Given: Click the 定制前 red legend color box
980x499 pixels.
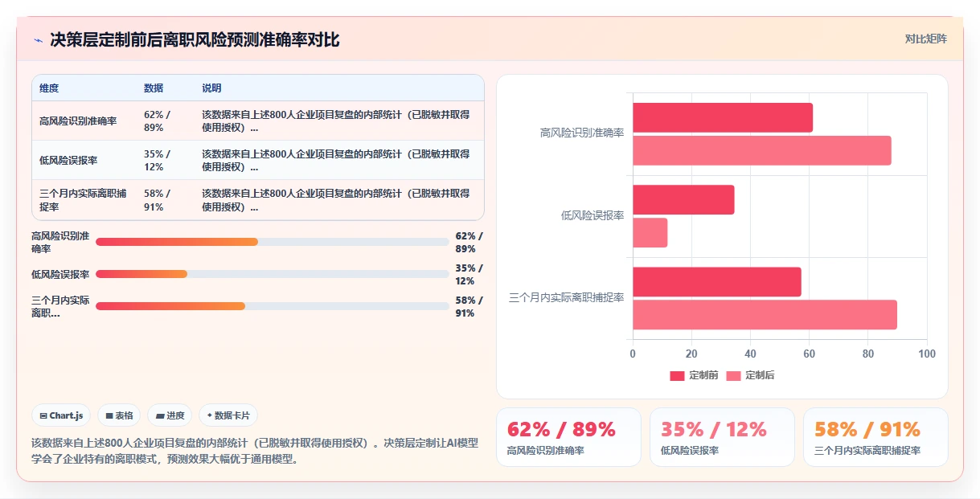Looking at the screenshot, I should 677,376.
